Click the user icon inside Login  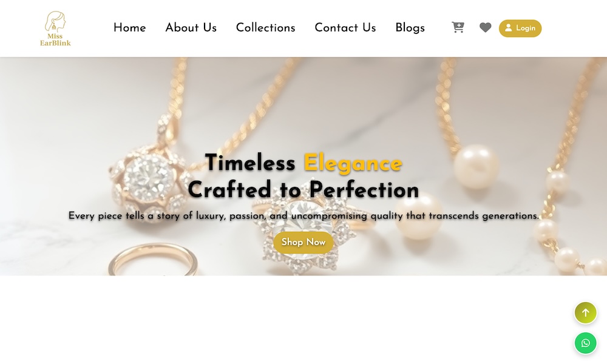pyautogui.click(x=508, y=28)
